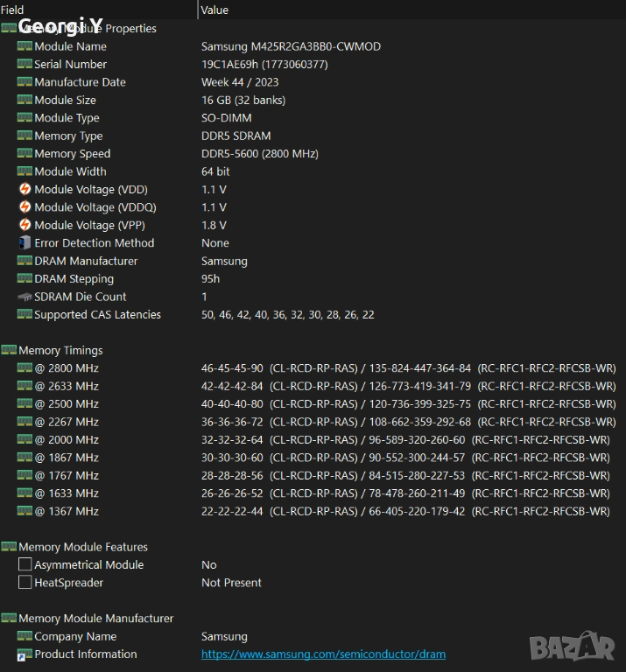The image size is (626, 672).
Task: Click the Error Detection Method icon
Action: point(25,243)
